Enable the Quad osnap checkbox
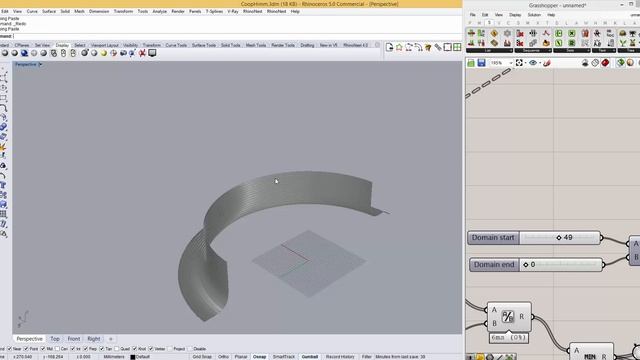The width and height of the screenshot is (640, 360). click(116, 349)
